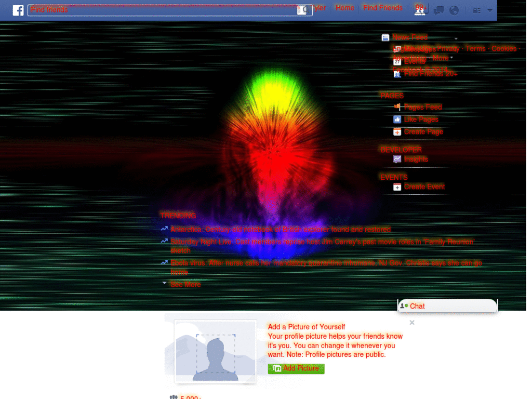Screen dimensions: 532x399
Task: Open the Ebola virus trending story
Action: pos(326,268)
